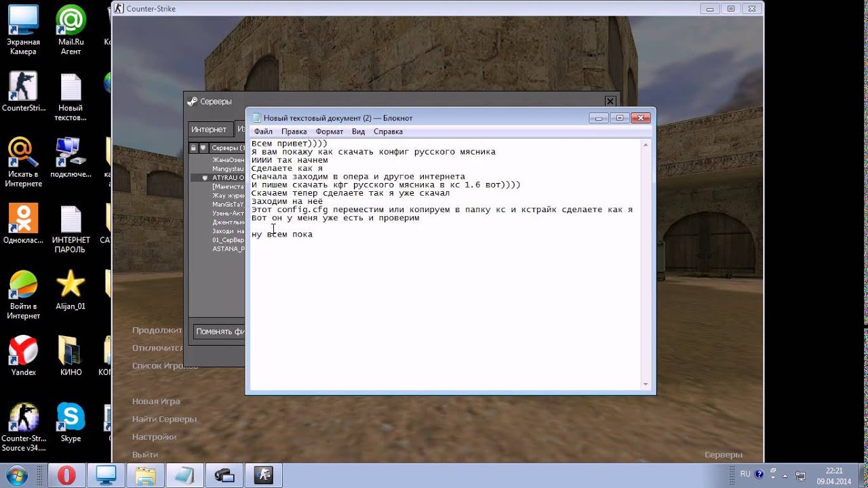Minimize the Notepad window
The width and height of the screenshot is (868, 488).
coord(598,117)
